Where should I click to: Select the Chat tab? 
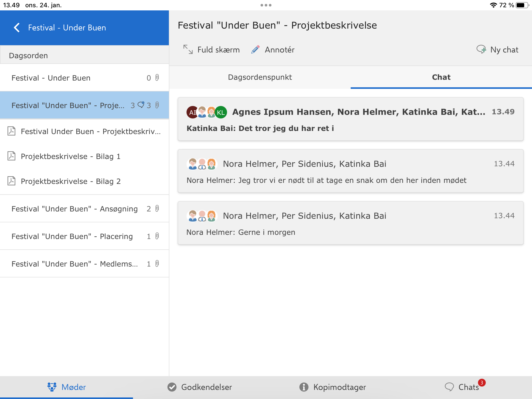point(441,77)
